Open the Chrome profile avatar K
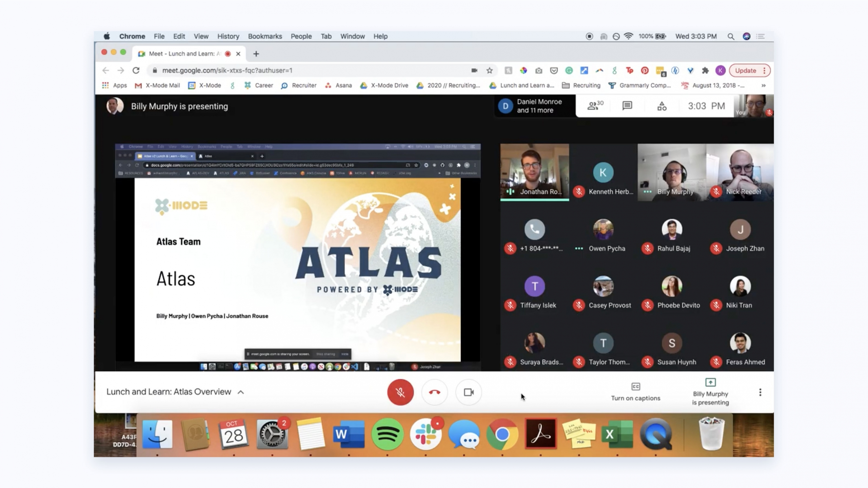This screenshot has height=488, width=868. (x=720, y=70)
